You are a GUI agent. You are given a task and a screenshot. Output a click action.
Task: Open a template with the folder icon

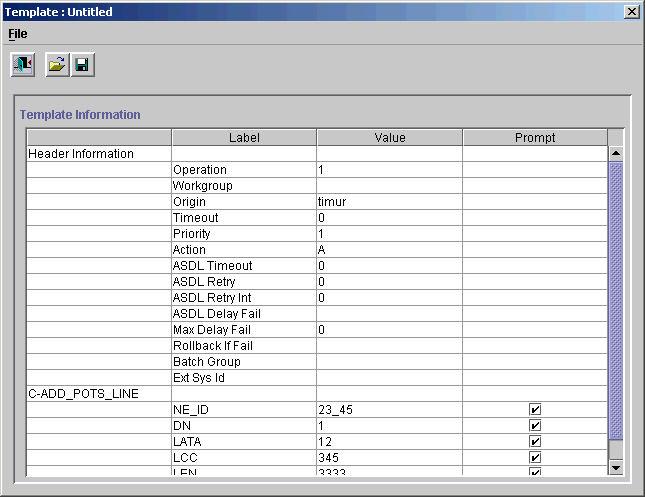pos(57,65)
